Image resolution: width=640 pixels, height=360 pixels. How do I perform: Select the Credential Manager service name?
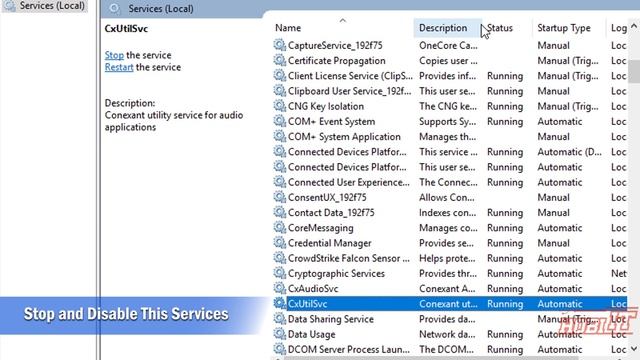329,243
